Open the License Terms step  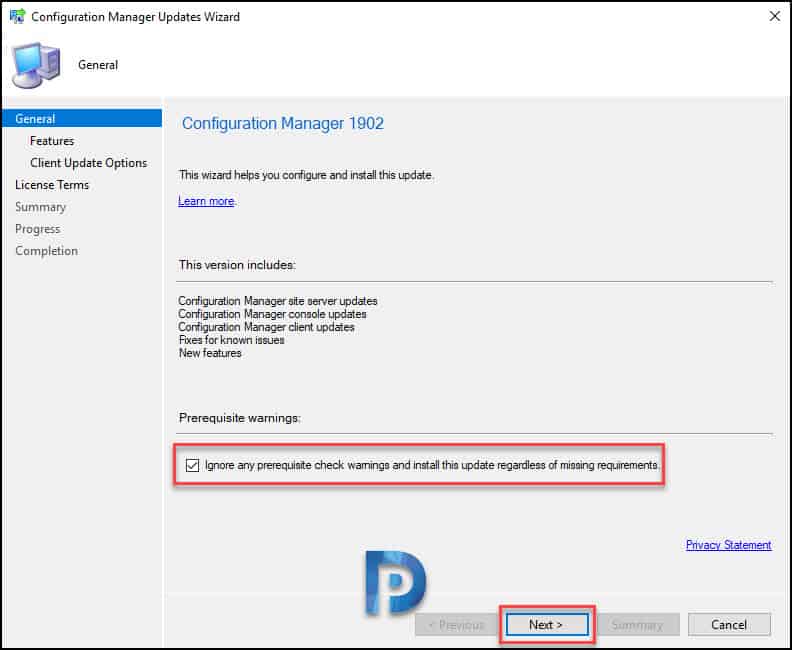(52, 185)
